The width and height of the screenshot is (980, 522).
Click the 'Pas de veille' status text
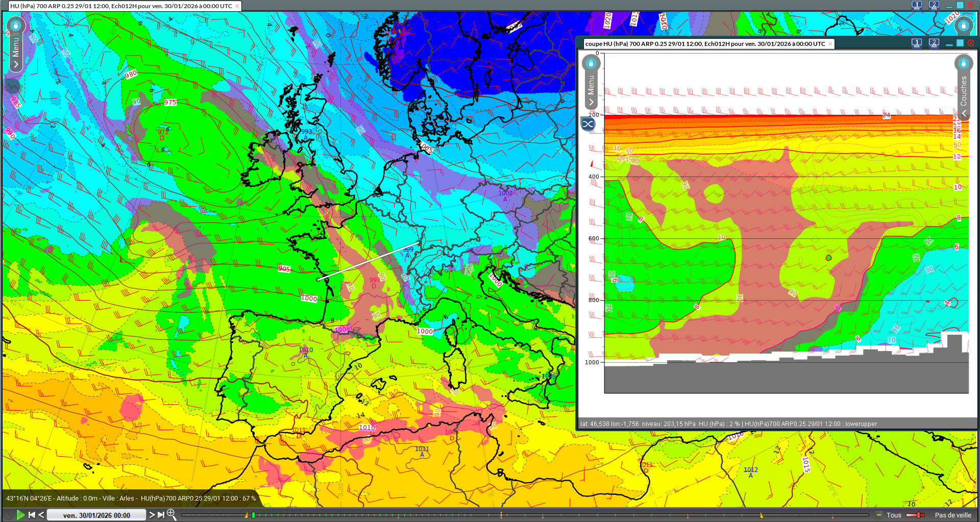(953, 515)
